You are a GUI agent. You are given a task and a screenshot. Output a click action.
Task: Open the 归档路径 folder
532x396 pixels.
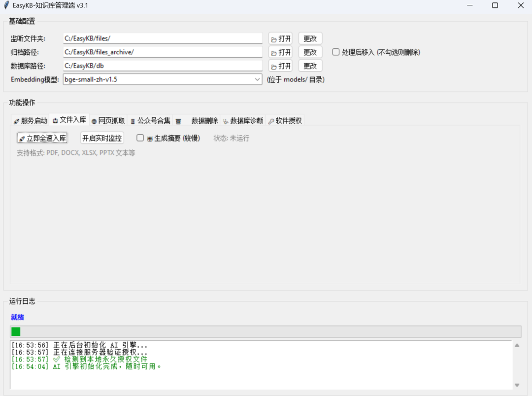pos(280,52)
